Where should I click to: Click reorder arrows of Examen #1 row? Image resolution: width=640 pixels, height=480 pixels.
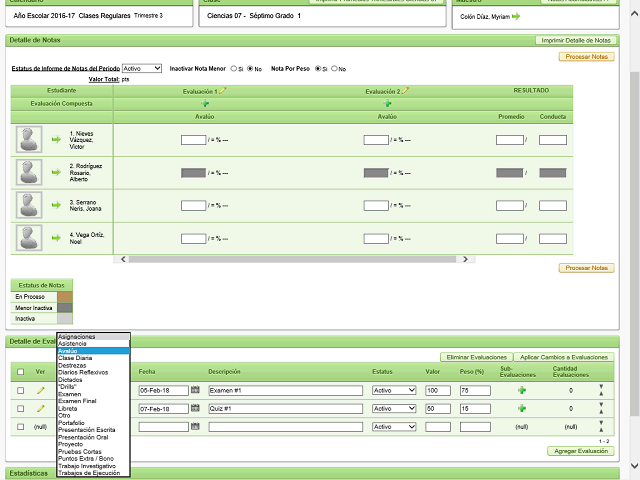(x=601, y=390)
